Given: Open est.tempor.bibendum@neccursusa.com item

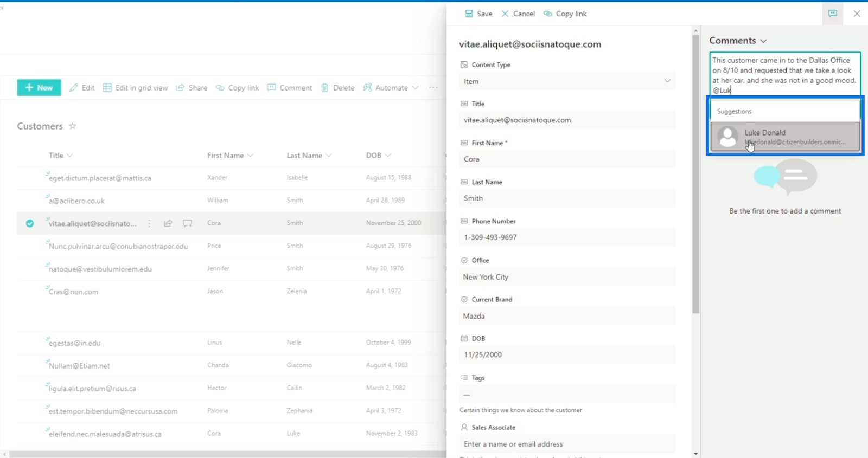Looking at the screenshot, I should pos(113,412).
